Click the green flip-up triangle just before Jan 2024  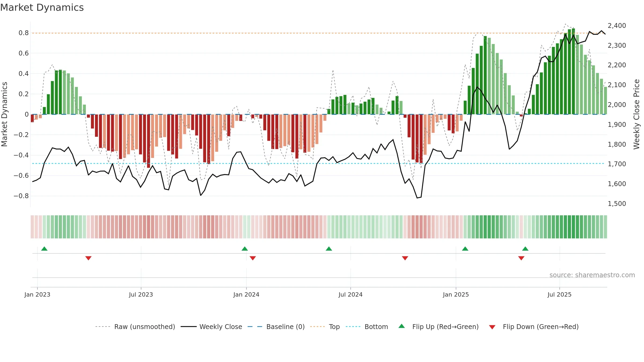coord(245,249)
